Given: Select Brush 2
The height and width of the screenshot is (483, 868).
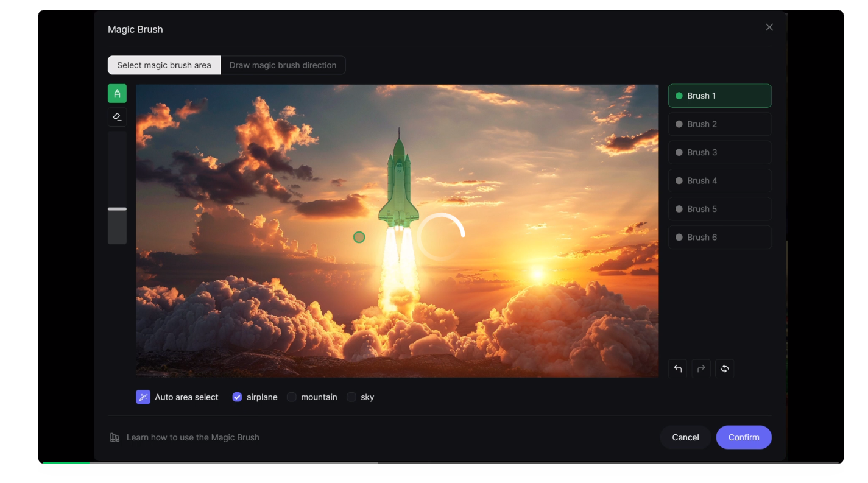Looking at the screenshot, I should [720, 124].
